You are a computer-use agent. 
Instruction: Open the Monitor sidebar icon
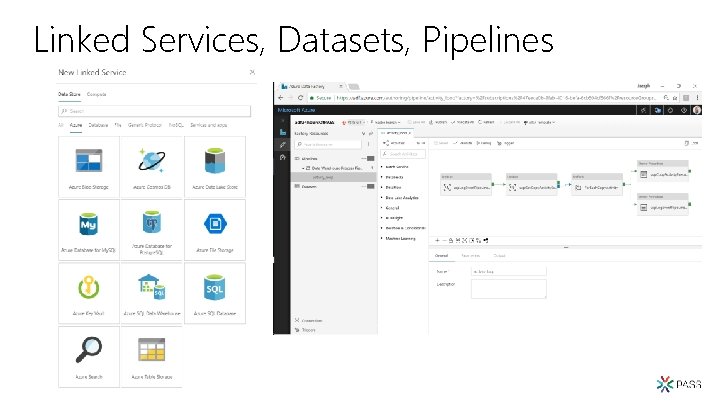click(283, 157)
